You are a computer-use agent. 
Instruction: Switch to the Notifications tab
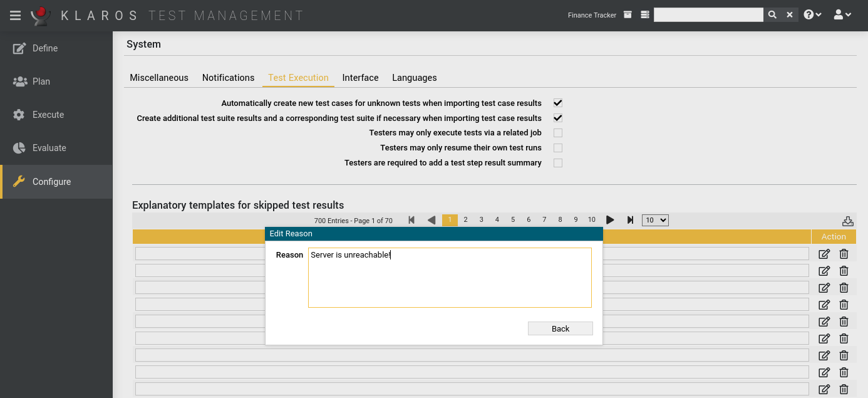tap(228, 77)
